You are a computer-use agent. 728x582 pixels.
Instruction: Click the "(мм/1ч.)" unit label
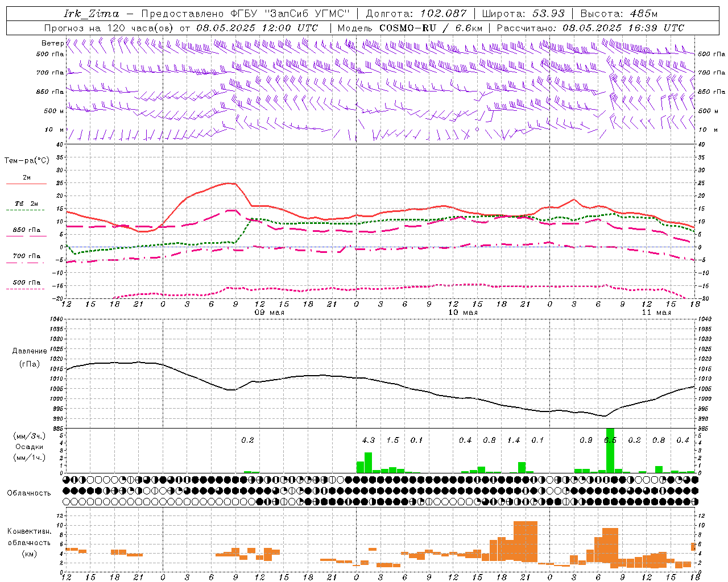pos(30,458)
